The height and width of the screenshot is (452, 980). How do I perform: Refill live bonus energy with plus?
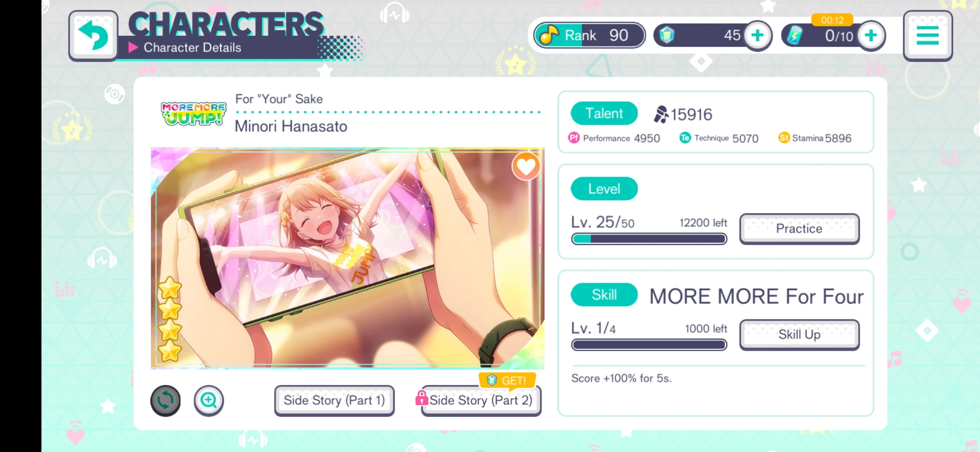871,36
